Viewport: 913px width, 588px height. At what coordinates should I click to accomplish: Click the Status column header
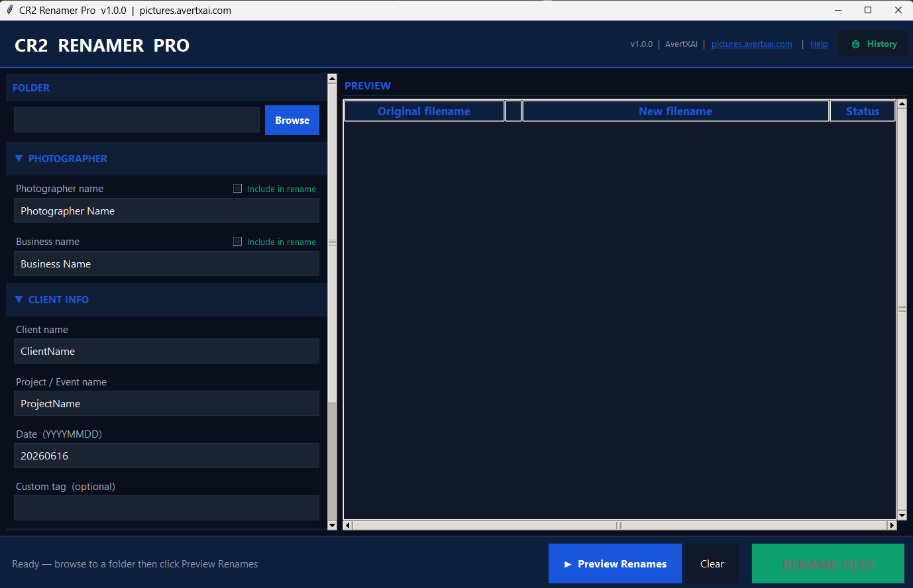pyautogui.click(x=863, y=111)
